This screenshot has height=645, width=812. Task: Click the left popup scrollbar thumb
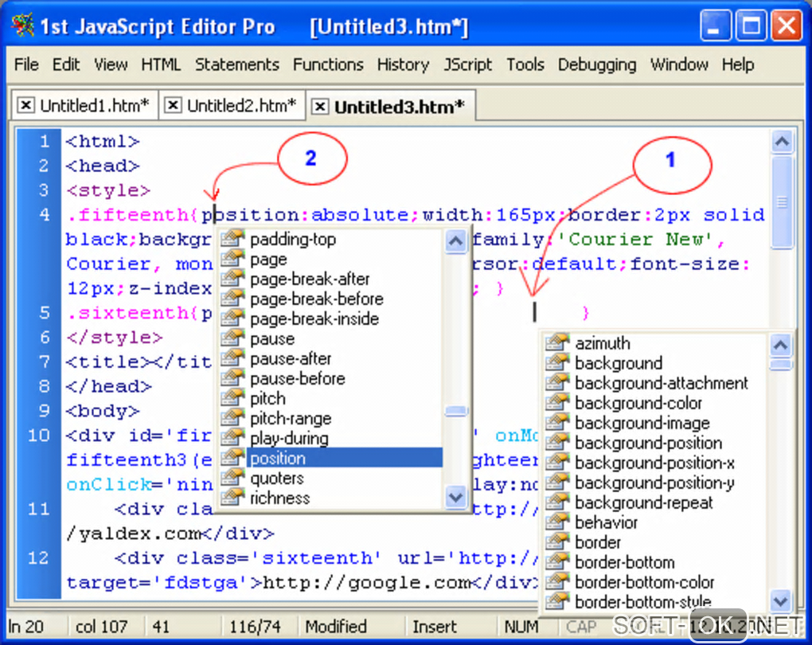click(456, 411)
